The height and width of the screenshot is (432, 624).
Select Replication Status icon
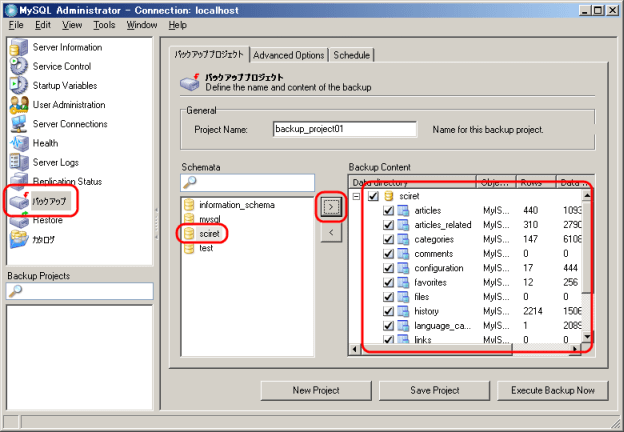19,181
